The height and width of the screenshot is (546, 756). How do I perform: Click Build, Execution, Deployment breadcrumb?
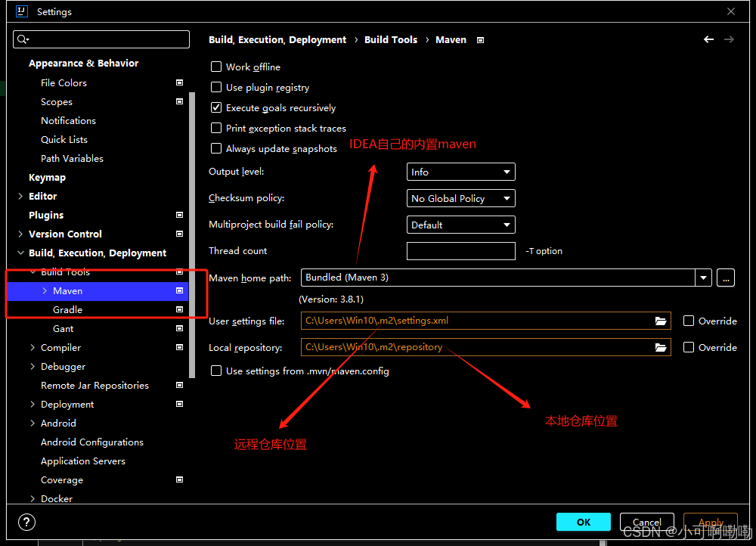coord(277,39)
